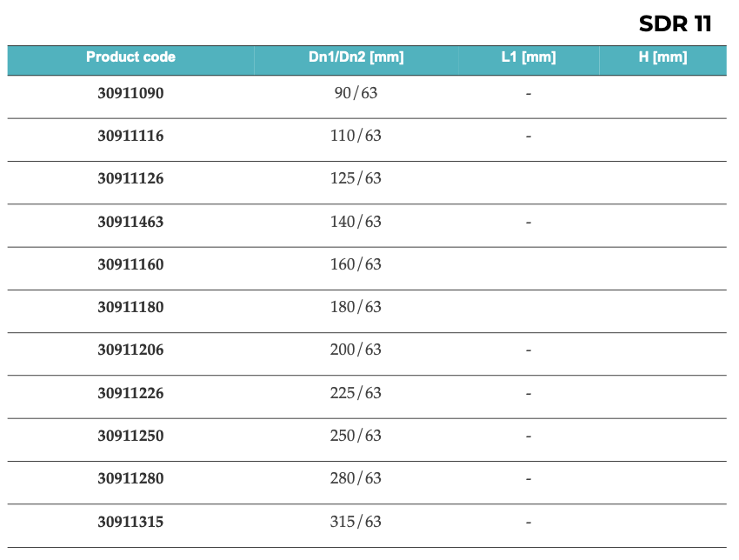Viewport: 739px width, 560px height.
Task: Click the Dn1/Dn2 [mm] column header
Action: pyautogui.click(x=356, y=57)
